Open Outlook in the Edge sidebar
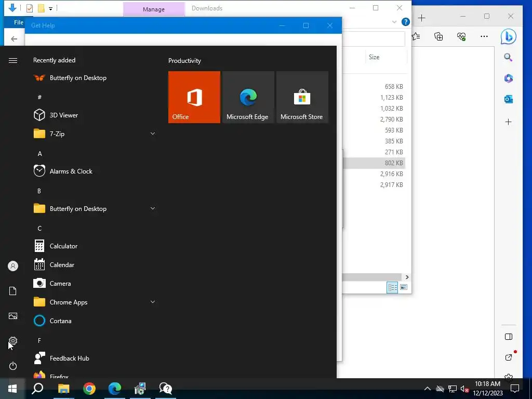532x399 pixels. tap(508, 99)
